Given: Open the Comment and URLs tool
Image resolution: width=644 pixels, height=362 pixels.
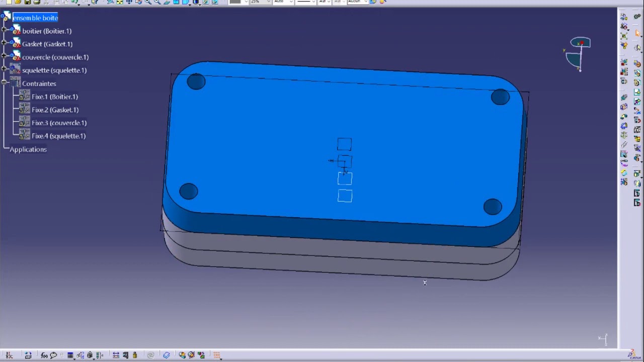Looking at the screenshot, I should click(x=53, y=355).
